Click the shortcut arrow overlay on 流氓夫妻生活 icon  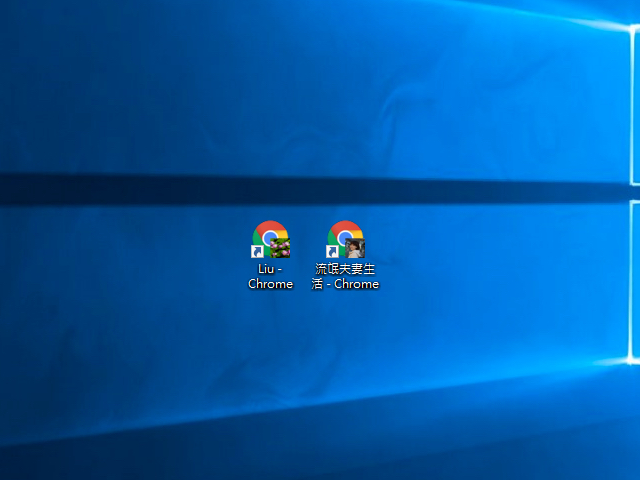coord(332,251)
